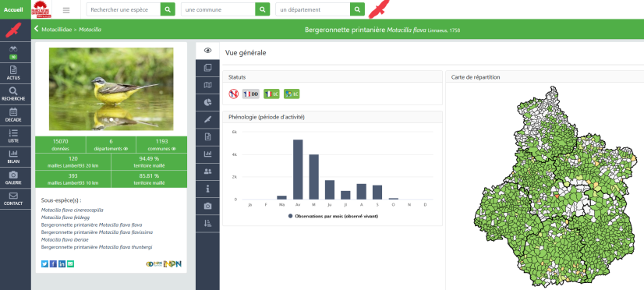This screenshot has width=644, height=290.
Task: Share the page on Twitter
Action: tap(44, 263)
